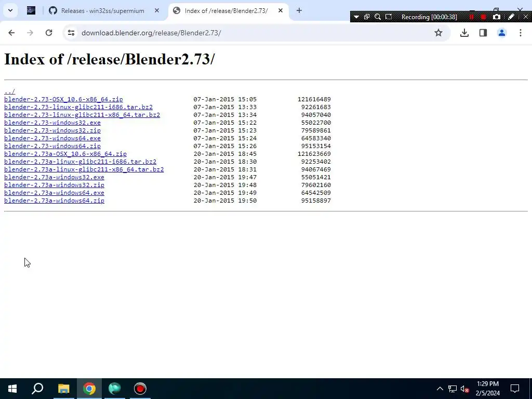The width and height of the screenshot is (532, 399).
Task: Select the Index of /release/Blender2.73/ tab
Action: 227,11
